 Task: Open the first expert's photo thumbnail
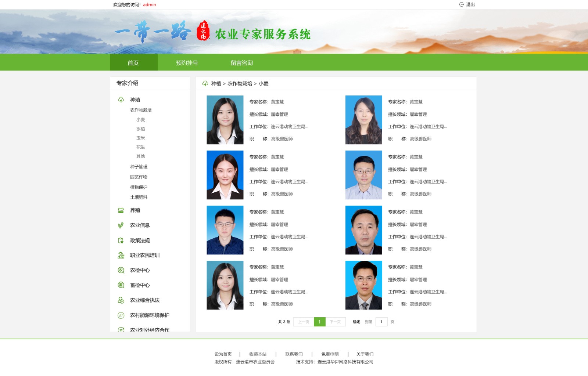click(x=225, y=120)
